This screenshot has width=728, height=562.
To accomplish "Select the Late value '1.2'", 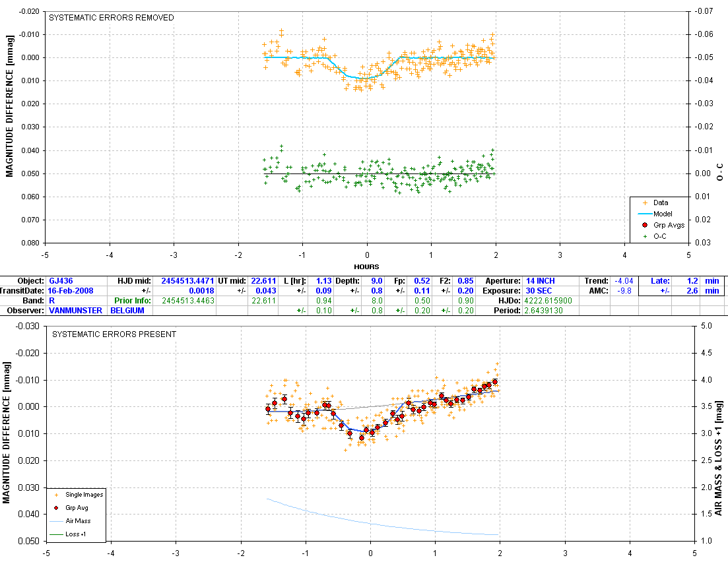I will (x=692, y=281).
